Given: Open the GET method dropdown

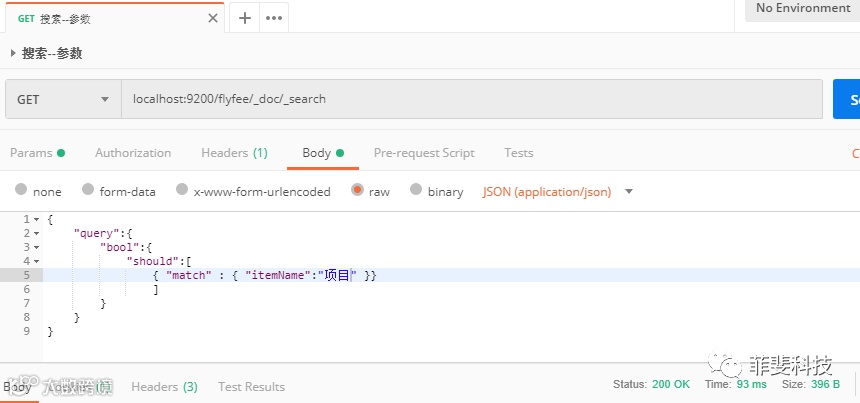Looking at the screenshot, I should [x=62, y=99].
